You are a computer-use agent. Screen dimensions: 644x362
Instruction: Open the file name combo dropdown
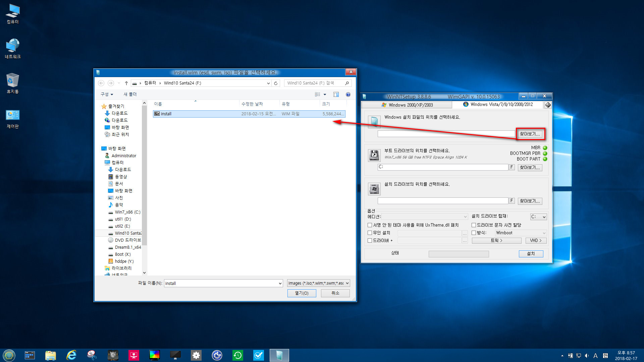pyautogui.click(x=280, y=284)
